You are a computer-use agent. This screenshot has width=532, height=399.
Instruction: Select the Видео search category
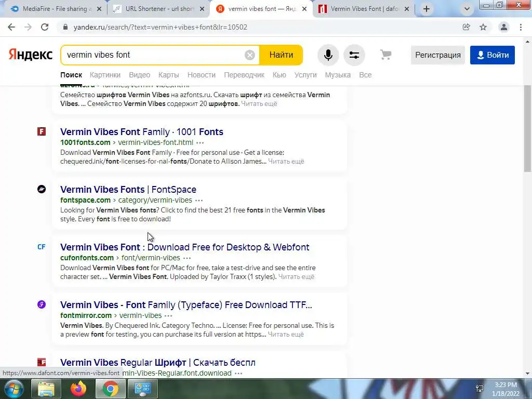[139, 75]
